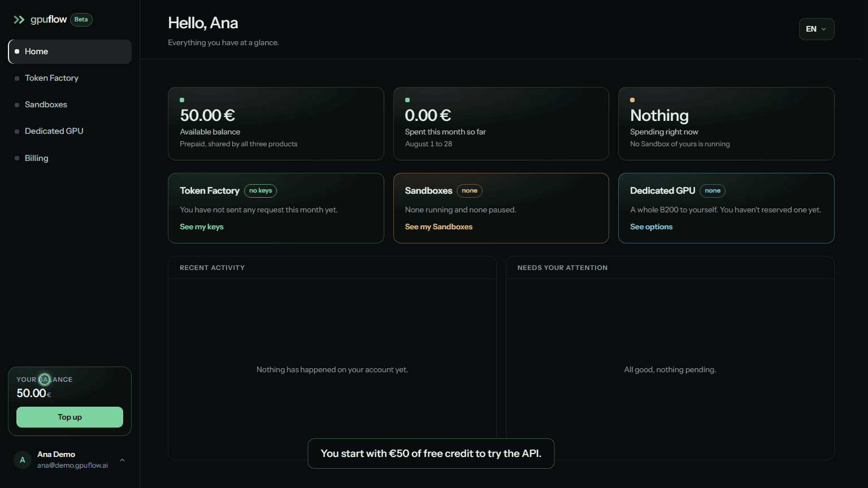Click the no keys badge
The height and width of the screenshot is (488, 868).
(x=261, y=191)
